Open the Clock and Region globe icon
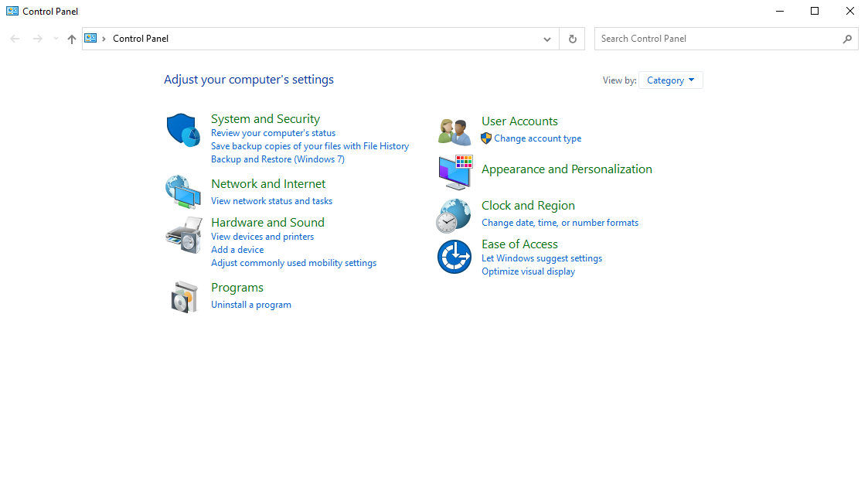 tap(454, 216)
